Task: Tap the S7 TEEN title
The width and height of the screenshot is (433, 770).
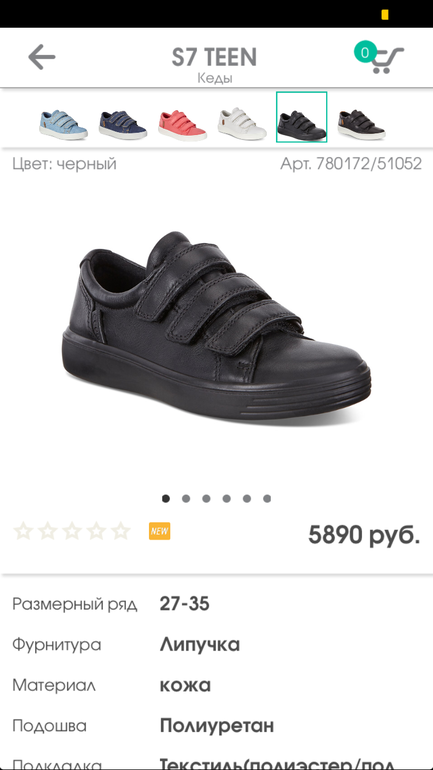Action: click(x=214, y=57)
